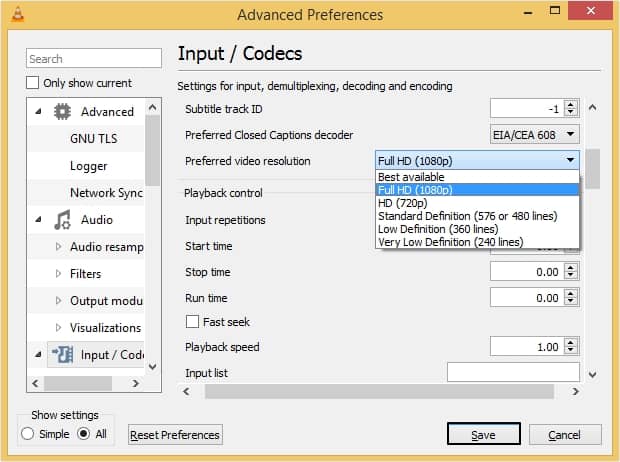Click settings pane scroll down arrow
The width and height of the screenshot is (620, 462).
tap(592, 374)
